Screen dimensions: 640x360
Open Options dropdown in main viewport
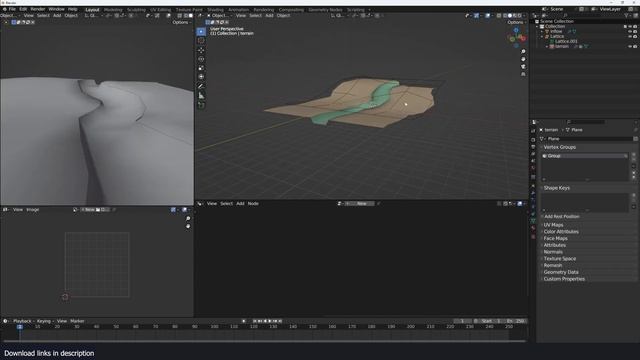coord(516,22)
